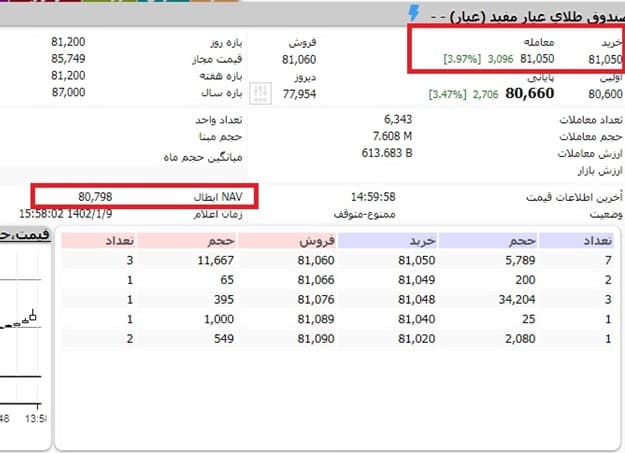This screenshot has height=453, width=625.
Task: Click sell price 81,090 in order book
Action: point(316,339)
